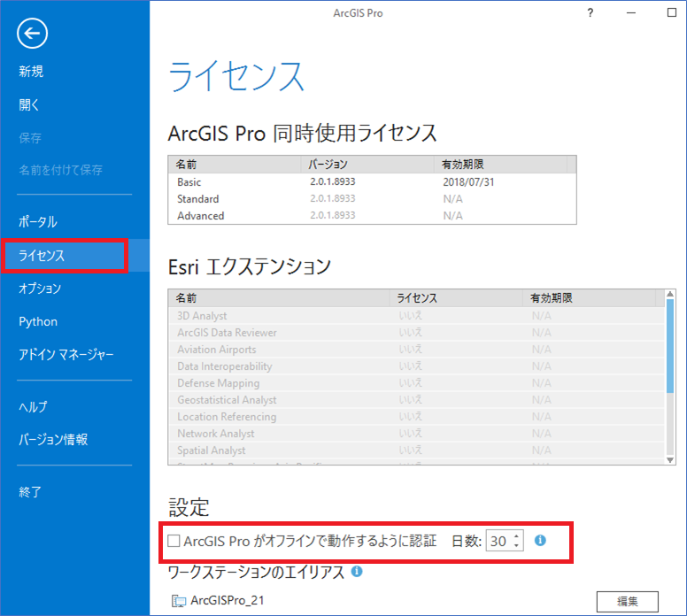Select the Aviation Airports row
Image resolution: width=687 pixels, height=616 pixels.
pyautogui.click(x=417, y=350)
